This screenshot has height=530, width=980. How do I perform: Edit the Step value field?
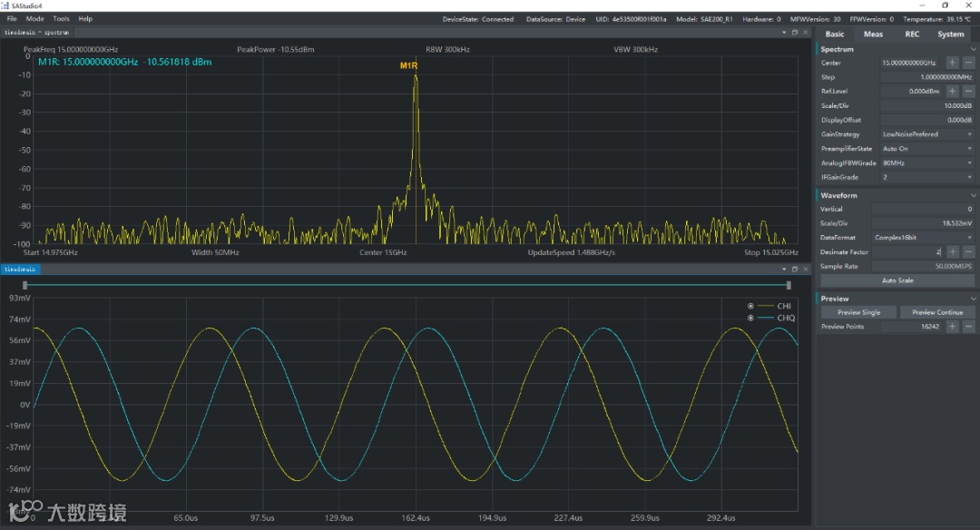927,77
